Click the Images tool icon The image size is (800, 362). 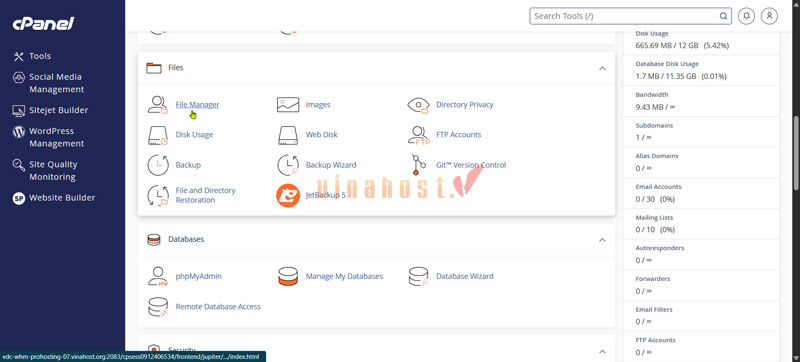point(288,105)
